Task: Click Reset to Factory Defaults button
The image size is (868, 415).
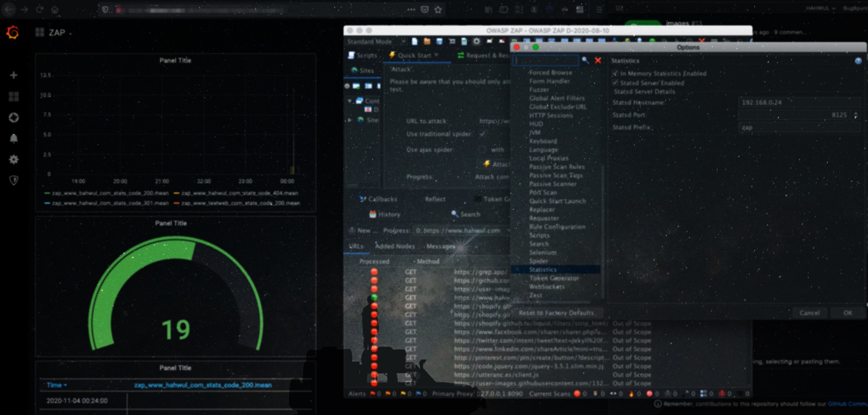Action: pos(556,313)
